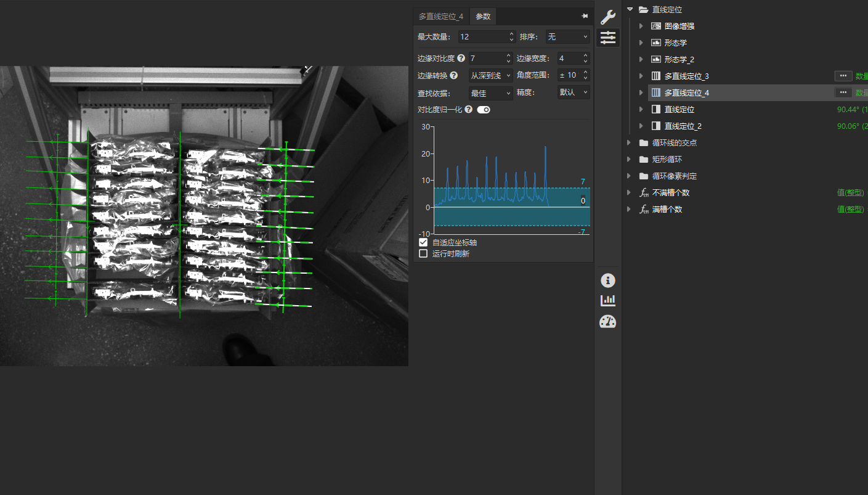Enable the 运行时刷新 checkbox

click(x=423, y=253)
